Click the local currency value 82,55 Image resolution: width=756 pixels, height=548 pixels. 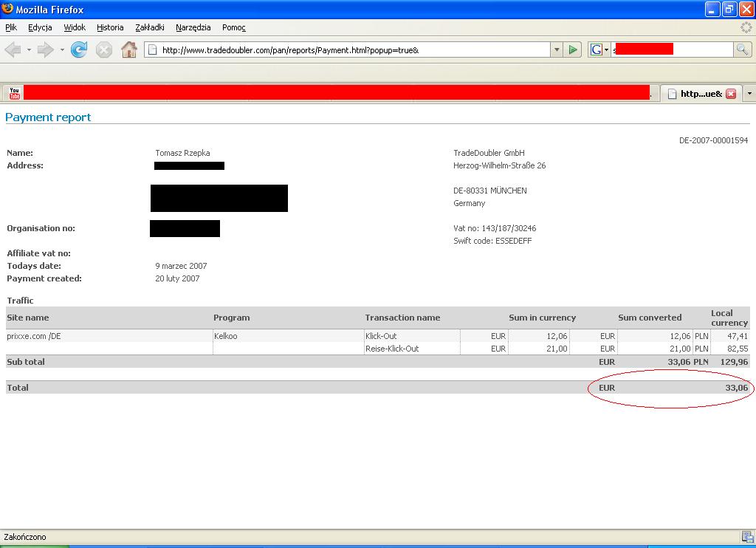coord(738,349)
